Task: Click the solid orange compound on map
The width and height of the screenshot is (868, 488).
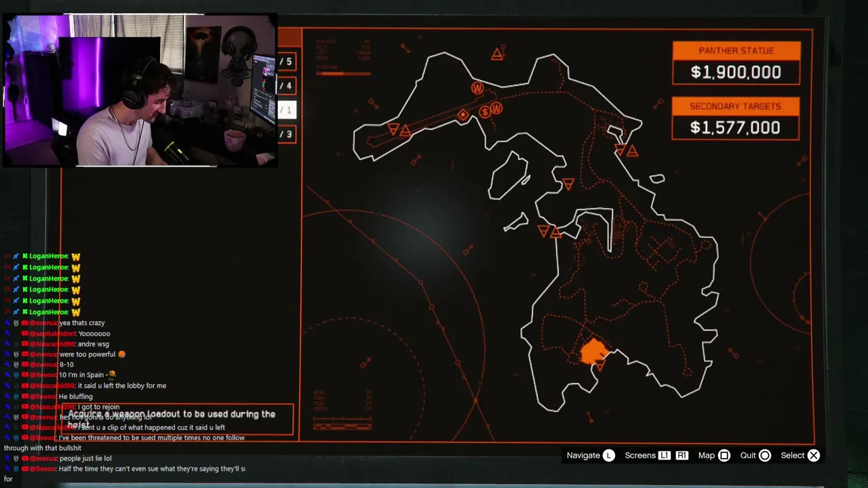Action: tap(595, 351)
